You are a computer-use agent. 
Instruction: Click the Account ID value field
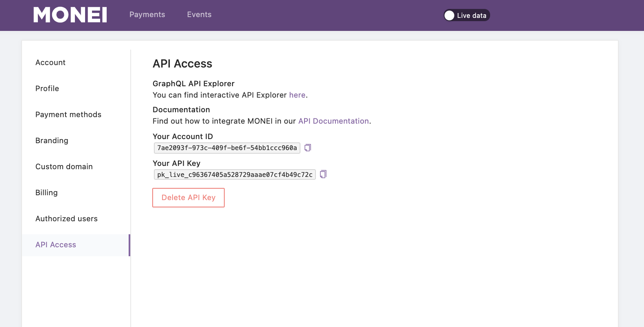pos(227,148)
